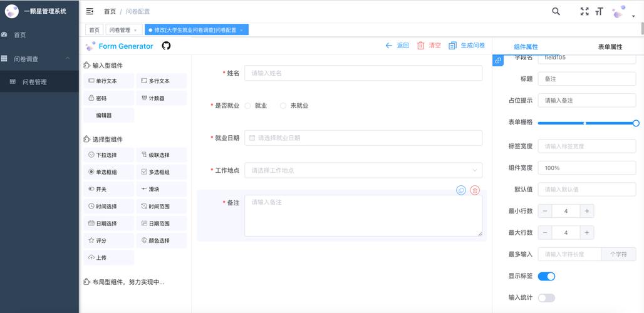
Task: Decrease 最大行数 with minus button
Action: tap(545, 233)
